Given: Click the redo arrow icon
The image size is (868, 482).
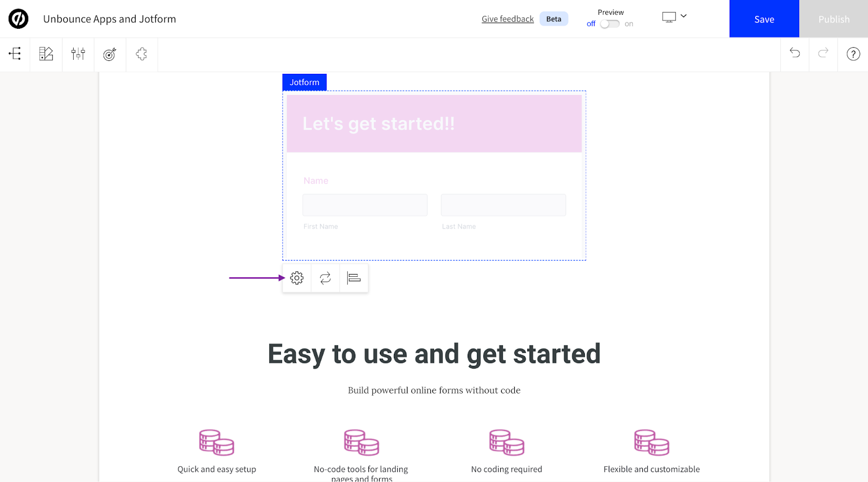Looking at the screenshot, I should 823,53.
